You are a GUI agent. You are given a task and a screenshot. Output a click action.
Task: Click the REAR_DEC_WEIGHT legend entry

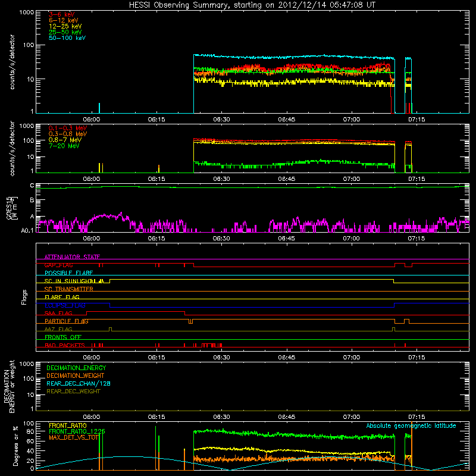(x=73, y=392)
